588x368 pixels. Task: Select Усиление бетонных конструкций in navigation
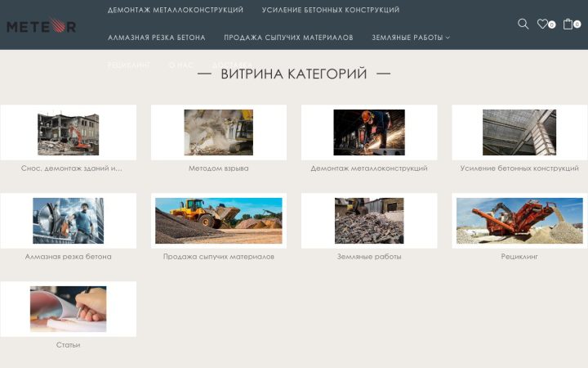pyautogui.click(x=331, y=10)
